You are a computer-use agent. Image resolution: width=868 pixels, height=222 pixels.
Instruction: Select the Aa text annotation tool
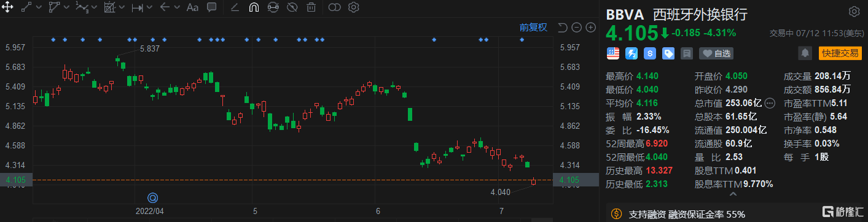pyautogui.click(x=192, y=8)
